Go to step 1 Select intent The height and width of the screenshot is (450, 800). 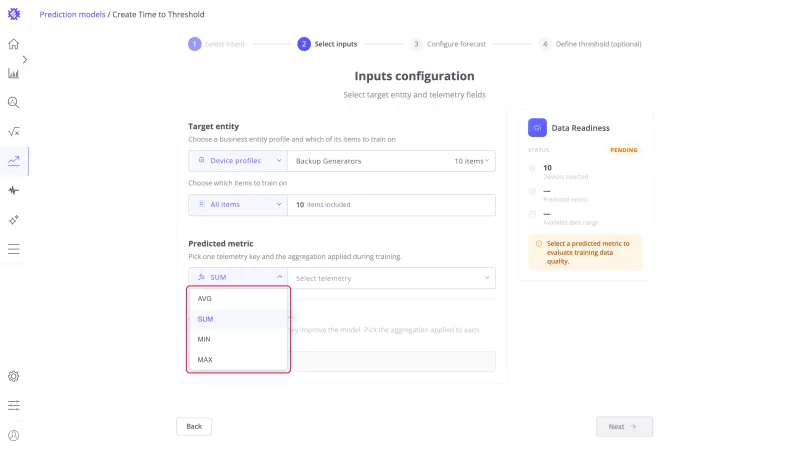216,44
